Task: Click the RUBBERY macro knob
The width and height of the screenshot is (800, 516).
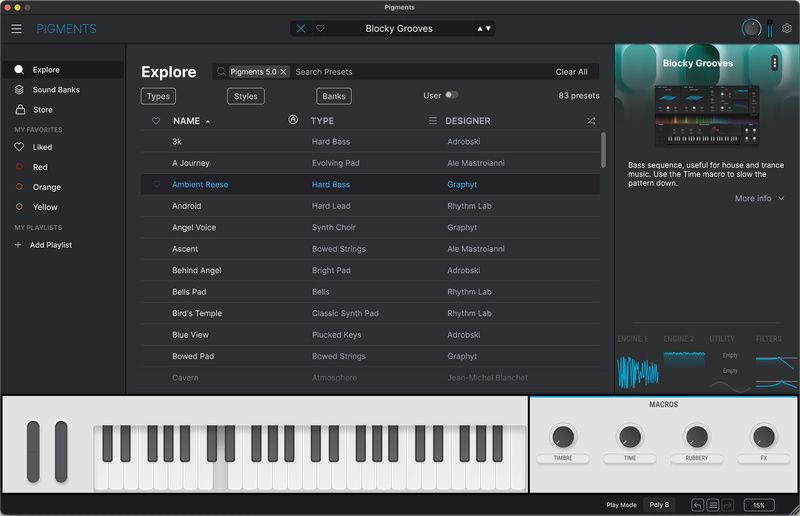Action: click(x=696, y=437)
